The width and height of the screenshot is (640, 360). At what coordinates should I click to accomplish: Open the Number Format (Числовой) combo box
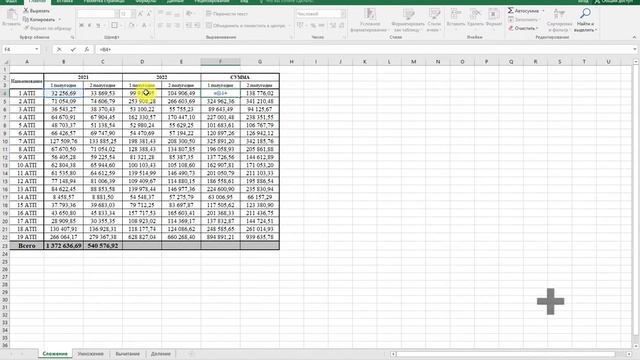320,14
